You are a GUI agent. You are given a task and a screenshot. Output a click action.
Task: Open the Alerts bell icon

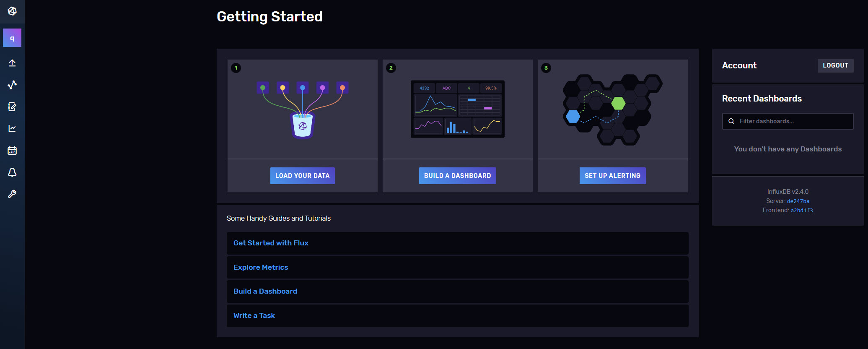pos(12,172)
